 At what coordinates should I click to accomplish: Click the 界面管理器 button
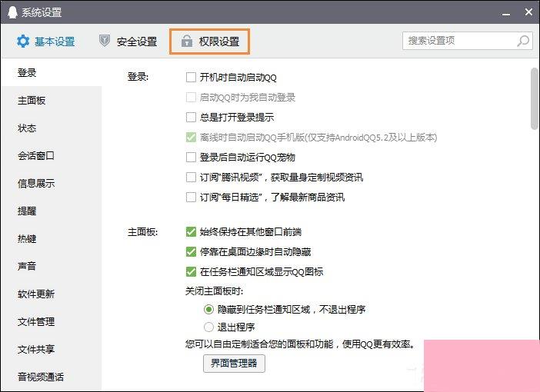pyautogui.click(x=234, y=364)
